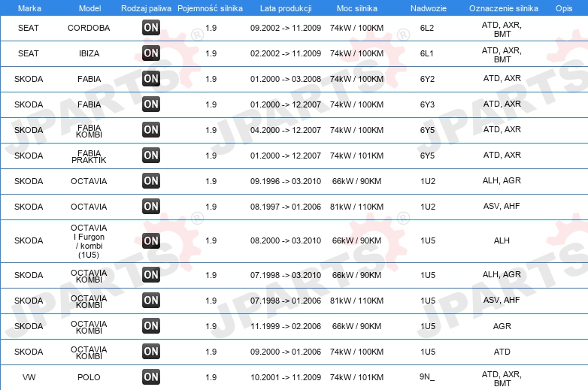Click the FABIA KOMBI model cell
Screen dimensions: 588x390
(89, 131)
